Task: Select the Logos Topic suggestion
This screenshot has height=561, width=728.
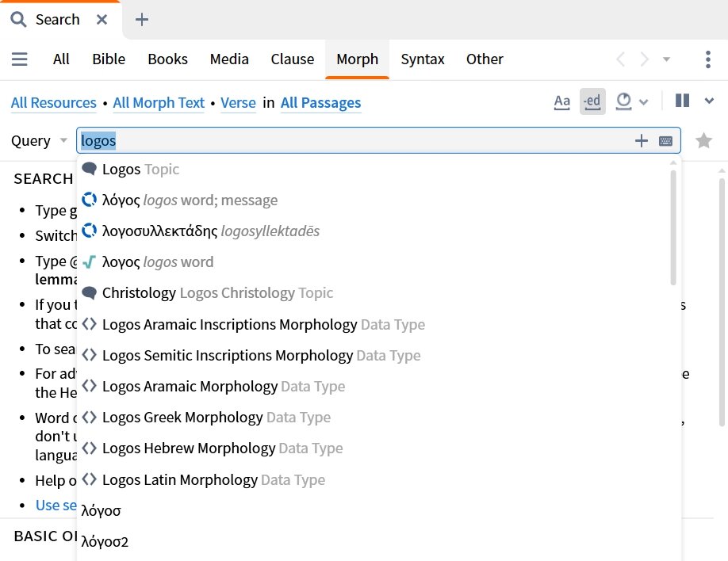Action: pyautogui.click(x=374, y=170)
